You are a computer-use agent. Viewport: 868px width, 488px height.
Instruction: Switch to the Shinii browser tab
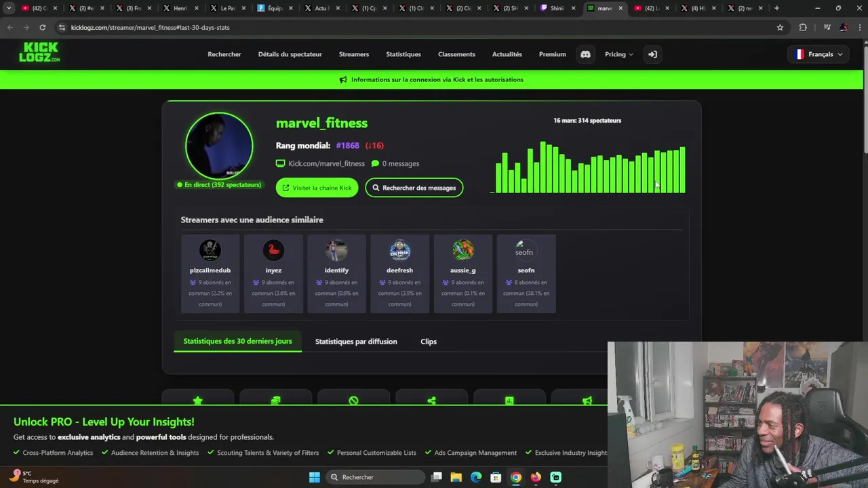point(559,8)
